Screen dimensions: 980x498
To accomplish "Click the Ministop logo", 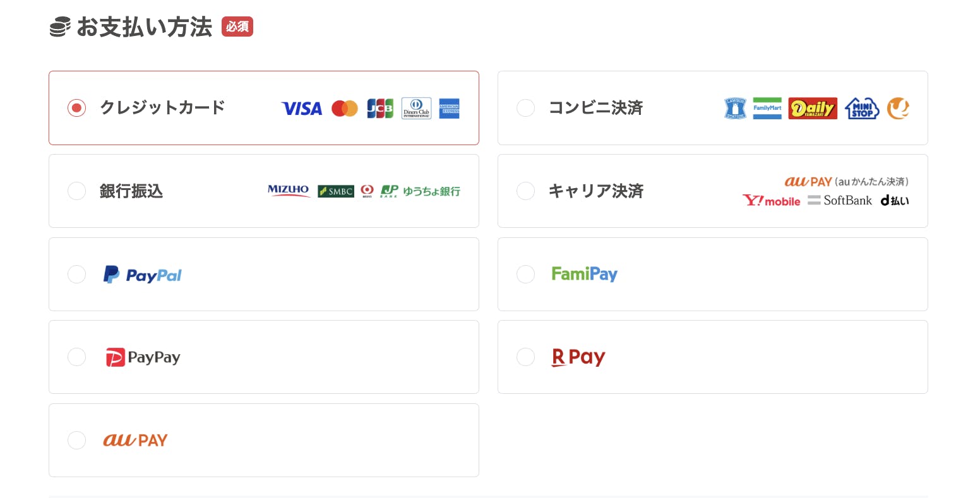I will tap(862, 109).
